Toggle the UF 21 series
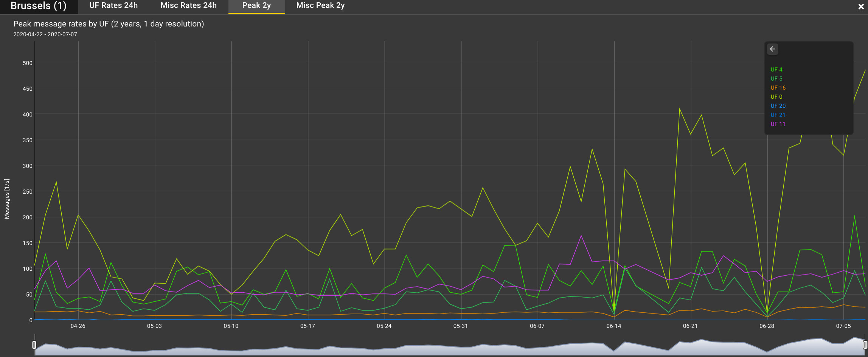This screenshot has width=868, height=357. tap(778, 115)
